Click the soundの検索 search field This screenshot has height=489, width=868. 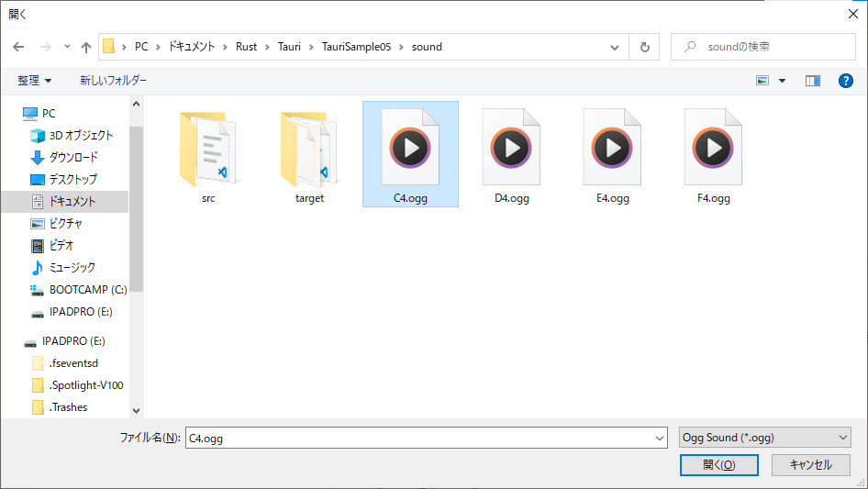[763, 47]
